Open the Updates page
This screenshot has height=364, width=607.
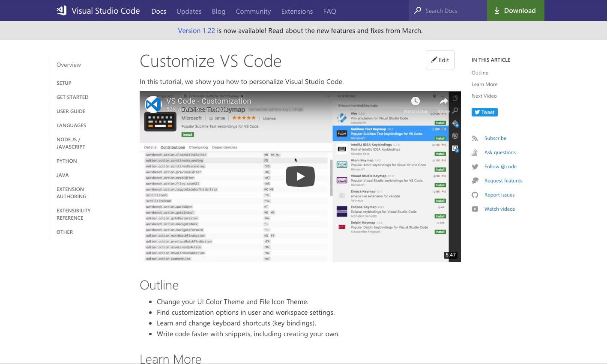tap(189, 11)
